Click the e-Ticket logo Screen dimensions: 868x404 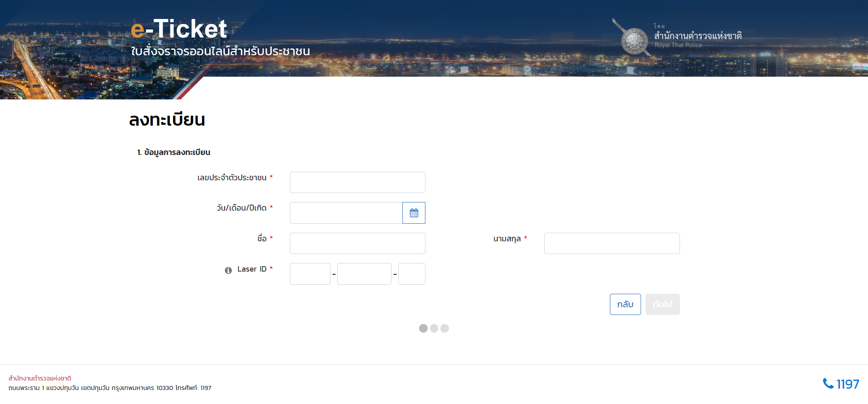(x=179, y=29)
